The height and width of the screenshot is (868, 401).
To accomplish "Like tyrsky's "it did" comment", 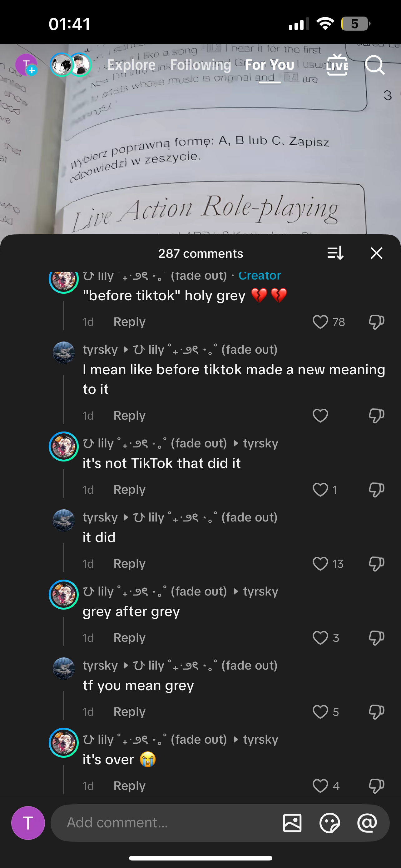I will [320, 564].
